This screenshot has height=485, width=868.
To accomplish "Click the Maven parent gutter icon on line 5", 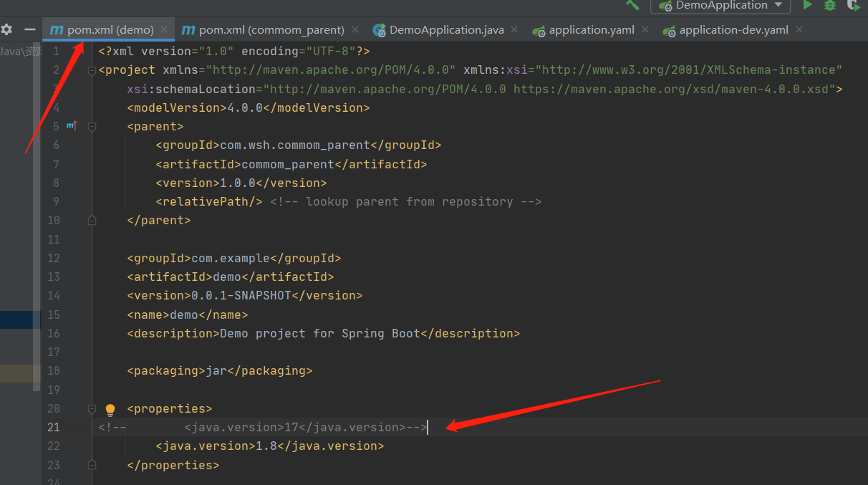I will (71, 126).
